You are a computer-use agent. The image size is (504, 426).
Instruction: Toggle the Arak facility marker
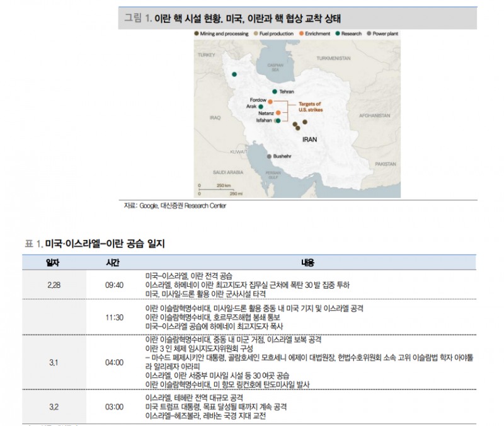pyautogui.click(x=261, y=106)
